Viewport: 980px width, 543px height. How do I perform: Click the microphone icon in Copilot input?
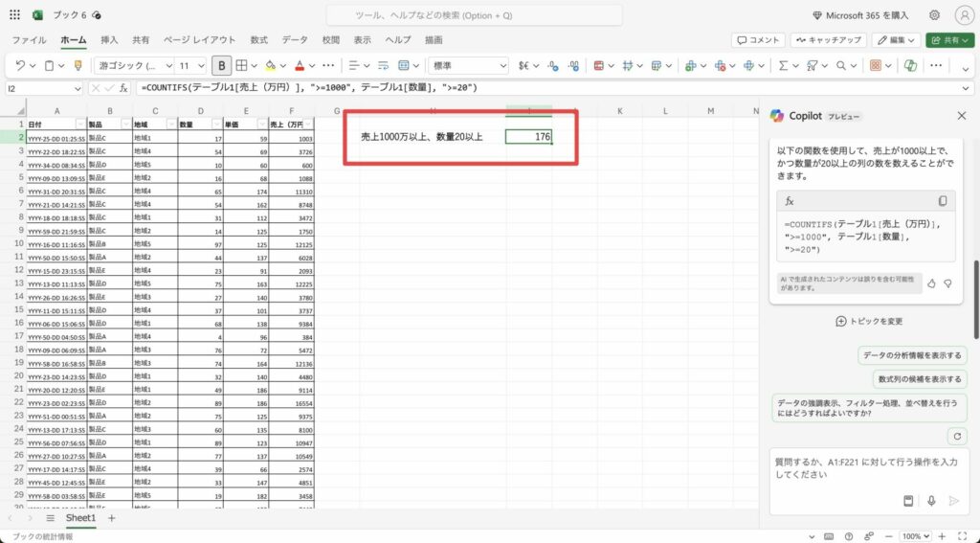click(x=930, y=501)
